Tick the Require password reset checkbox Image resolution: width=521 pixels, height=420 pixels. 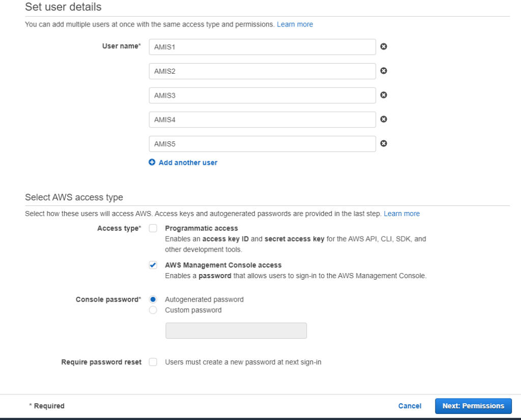[153, 362]
